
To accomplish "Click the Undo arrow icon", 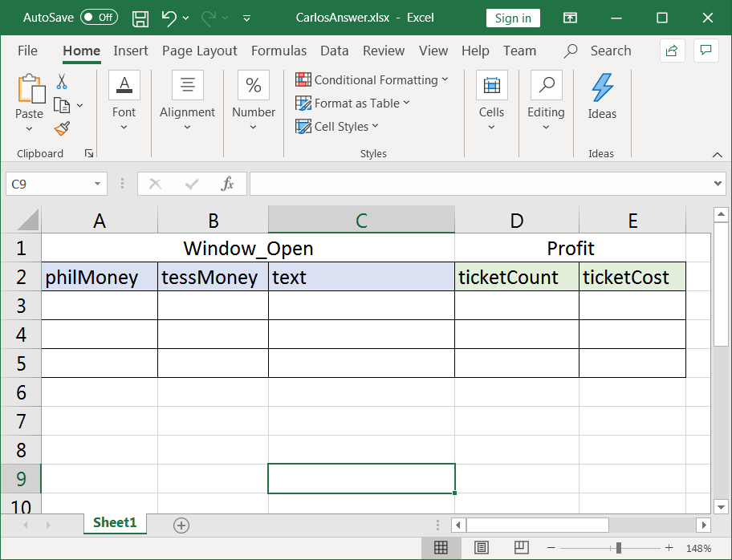I will [169, 18].
